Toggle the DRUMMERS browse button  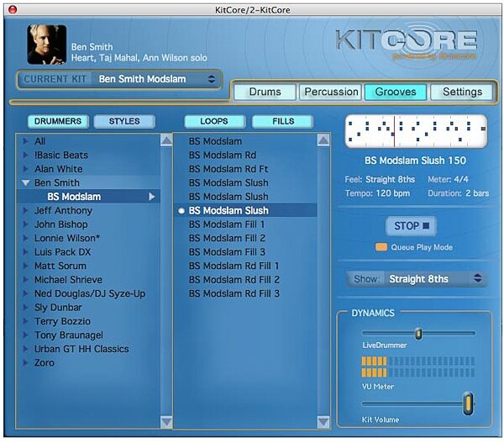pos(58,122)
